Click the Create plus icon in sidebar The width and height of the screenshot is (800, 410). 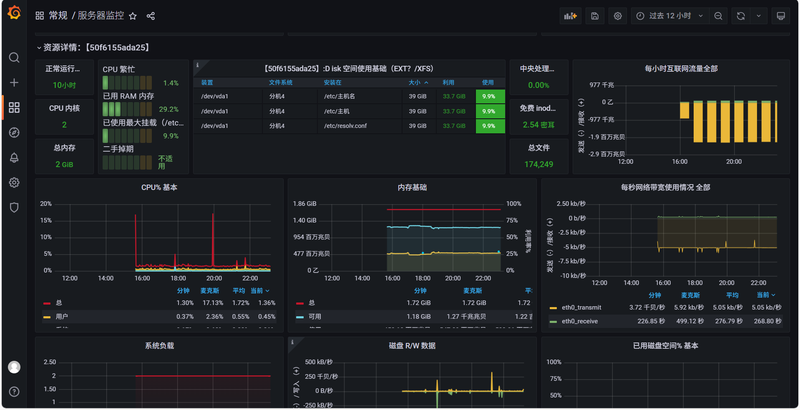14,83
